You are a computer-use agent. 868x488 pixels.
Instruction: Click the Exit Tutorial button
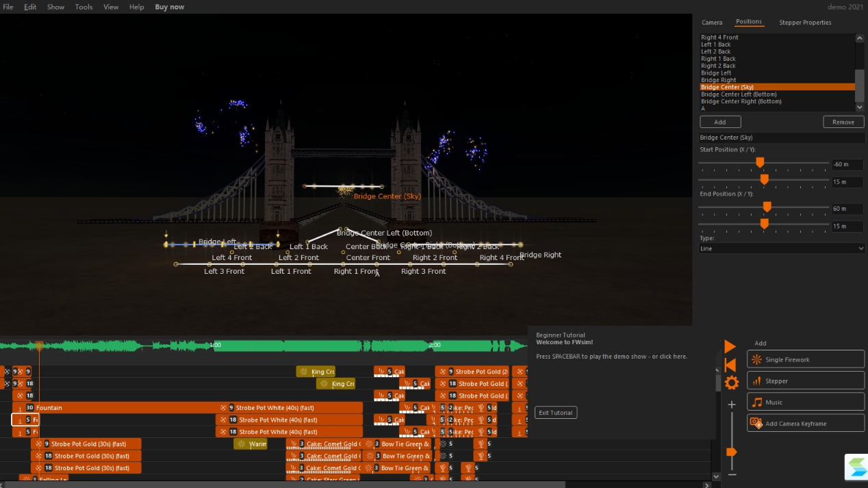click(555, 413)
